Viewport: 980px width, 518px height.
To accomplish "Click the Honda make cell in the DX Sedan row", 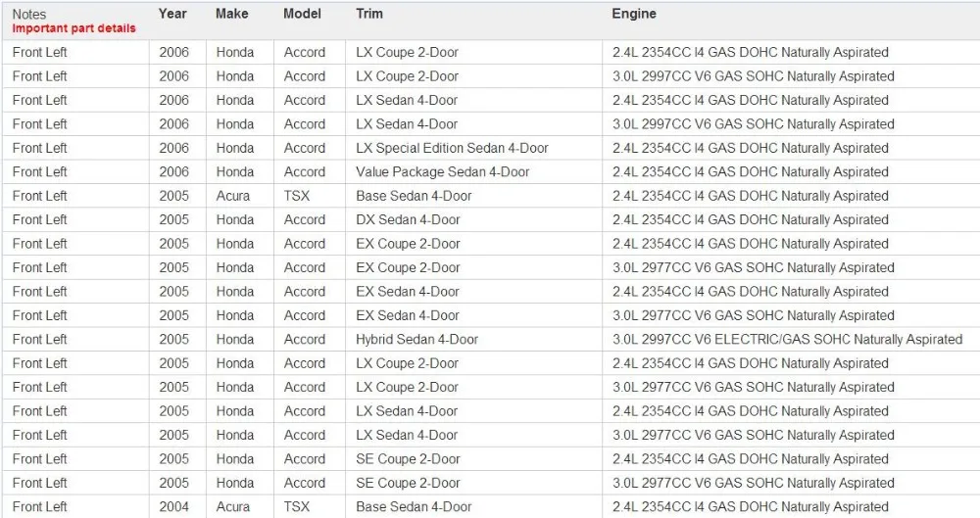I will pos(235,220).
